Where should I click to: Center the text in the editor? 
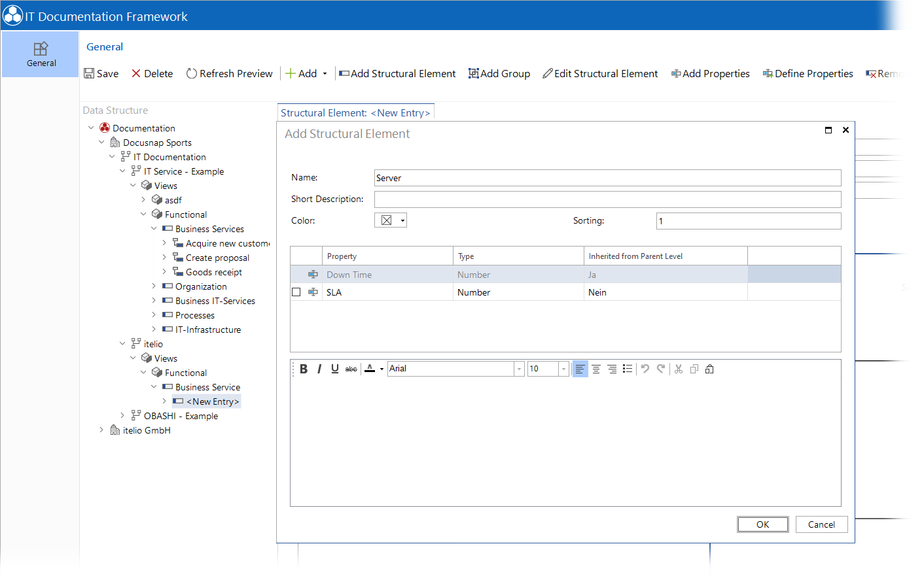pos(596,369)
